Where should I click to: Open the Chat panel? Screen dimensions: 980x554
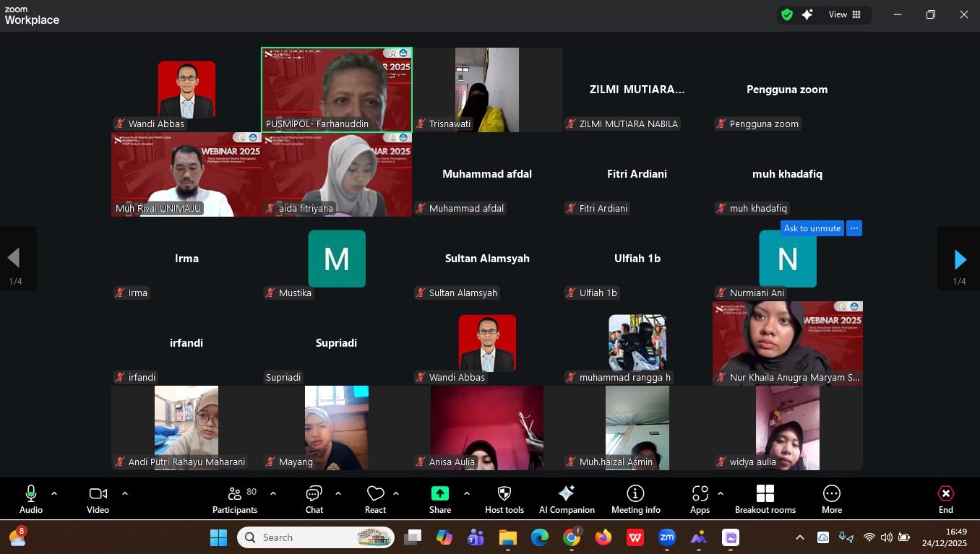tap(314, 498)
